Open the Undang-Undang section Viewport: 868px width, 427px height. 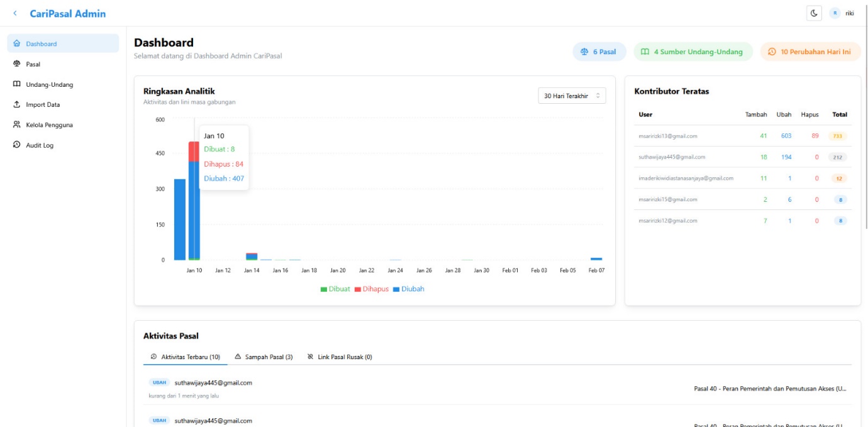click(x=63, y=84)
